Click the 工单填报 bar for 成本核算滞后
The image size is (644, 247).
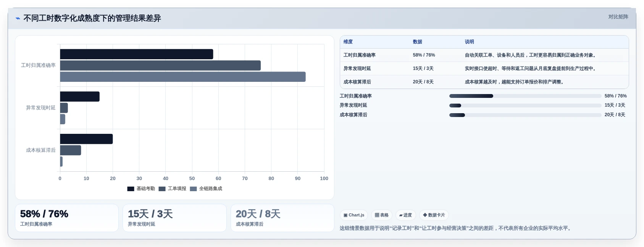click(x=71, y=150)
